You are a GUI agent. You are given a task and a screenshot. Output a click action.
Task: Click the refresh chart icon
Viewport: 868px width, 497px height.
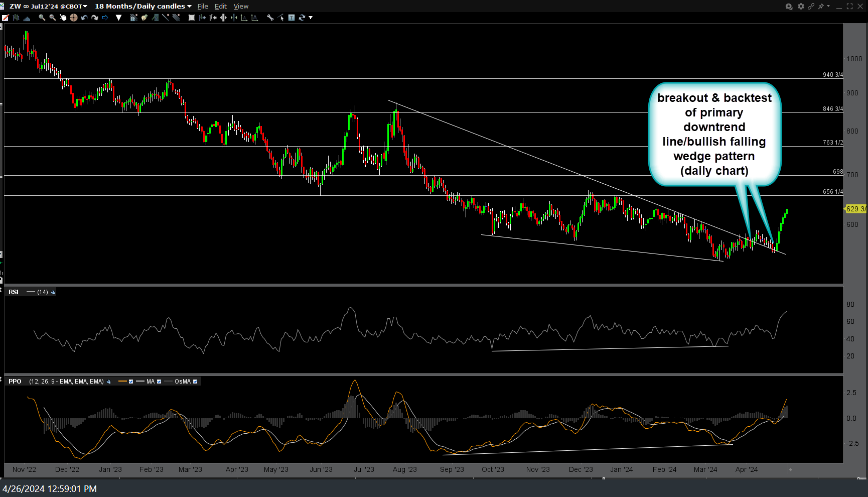(x=302, y=18)
